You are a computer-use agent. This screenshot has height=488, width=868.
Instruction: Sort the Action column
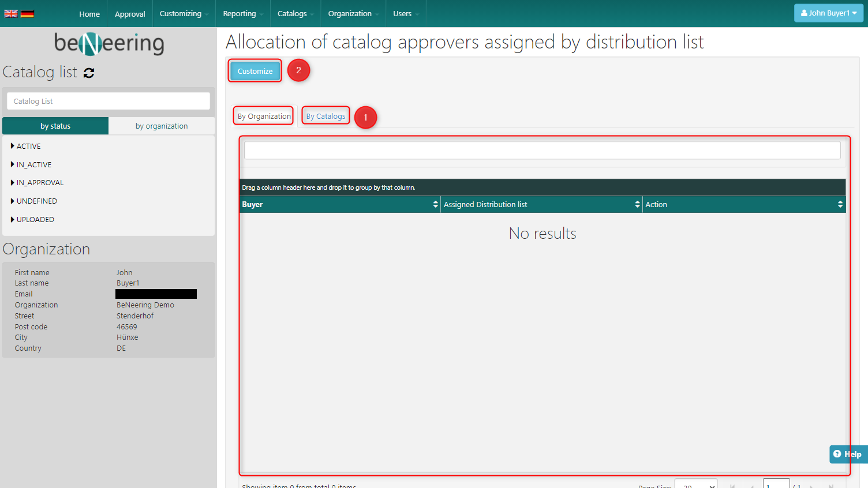pos(840,204)
